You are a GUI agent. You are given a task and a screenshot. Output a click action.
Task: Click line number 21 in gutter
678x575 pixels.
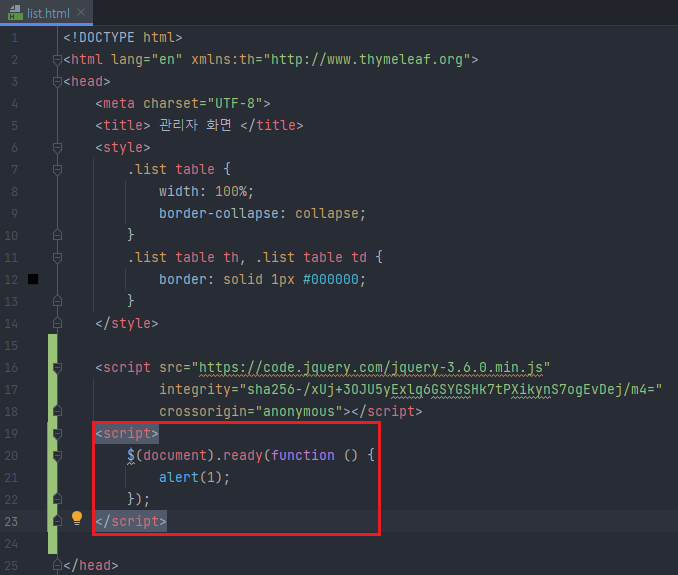pos(11,478)
